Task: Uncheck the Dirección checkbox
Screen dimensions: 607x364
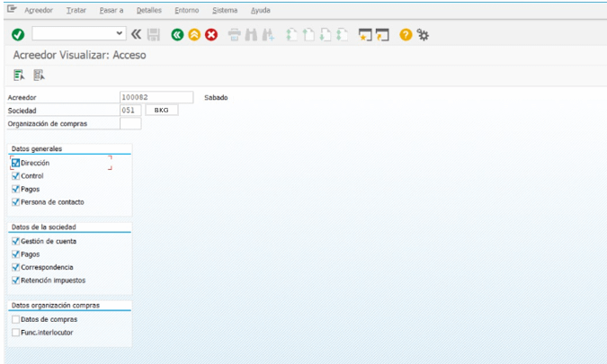Action: pyautogui.click(x=15, y=163)
